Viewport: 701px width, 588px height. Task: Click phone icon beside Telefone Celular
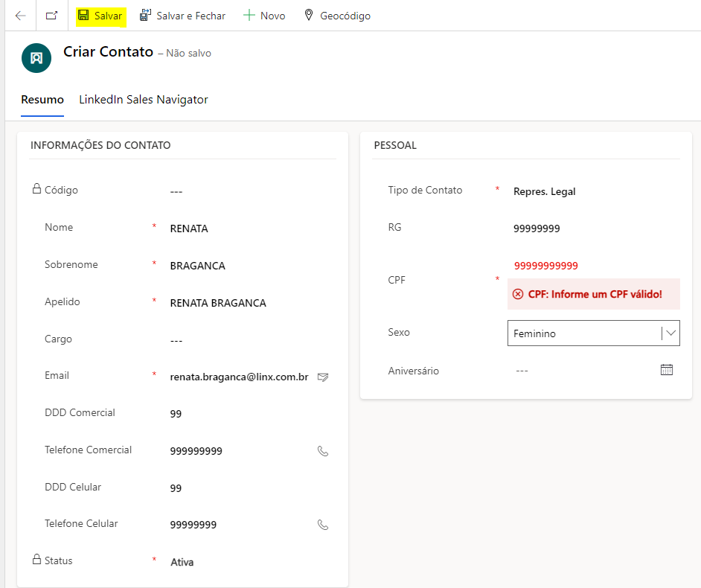[323, 525]
